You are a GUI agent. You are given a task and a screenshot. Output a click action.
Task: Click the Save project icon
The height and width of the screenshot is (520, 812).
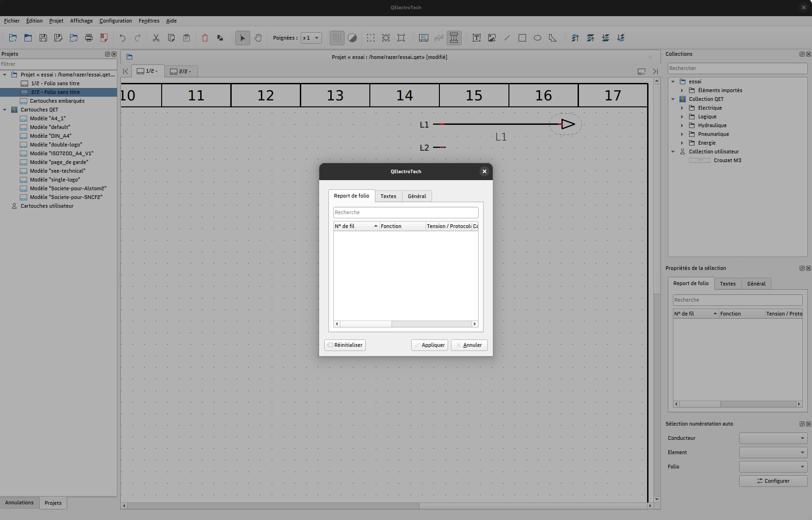point(43,38)
